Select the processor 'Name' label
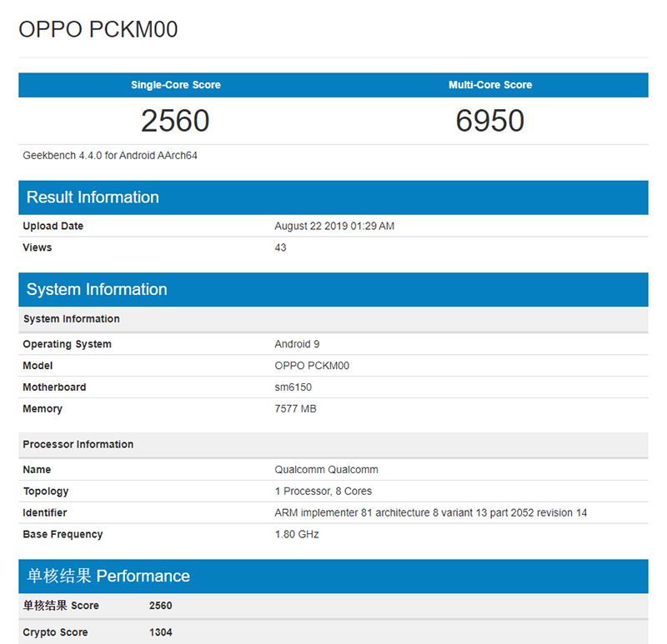667x644 pixels. click(37, 470)
